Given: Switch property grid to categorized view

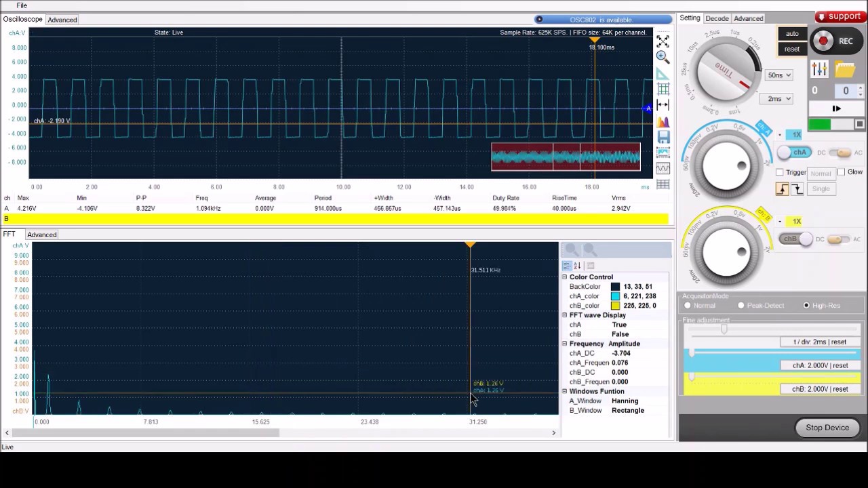Looking at the screenshot, I should pos(567,266).
